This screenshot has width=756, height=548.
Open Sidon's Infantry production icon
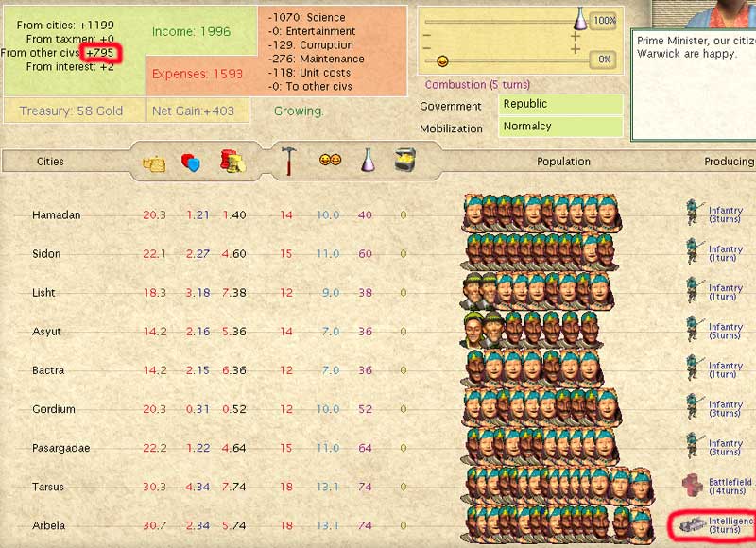coord(694,251)
